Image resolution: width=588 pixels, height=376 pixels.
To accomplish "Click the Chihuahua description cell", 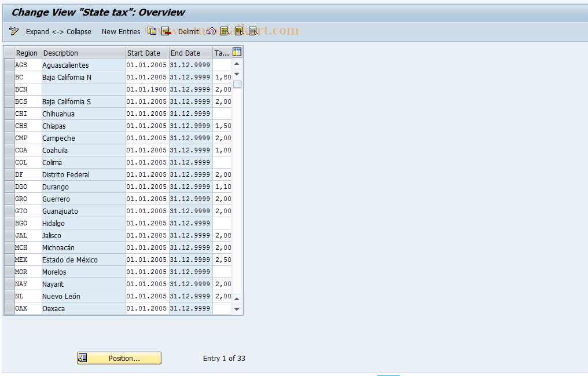I will click(x=83, y=114).
